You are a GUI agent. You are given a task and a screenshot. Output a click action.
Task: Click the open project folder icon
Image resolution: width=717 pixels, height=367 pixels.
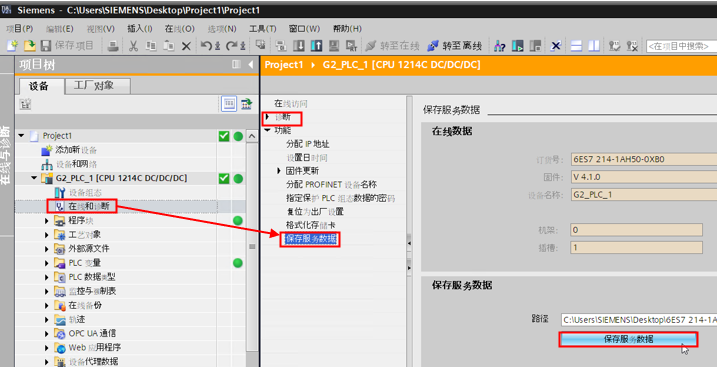pyautogui.click(x=29, y=45)
